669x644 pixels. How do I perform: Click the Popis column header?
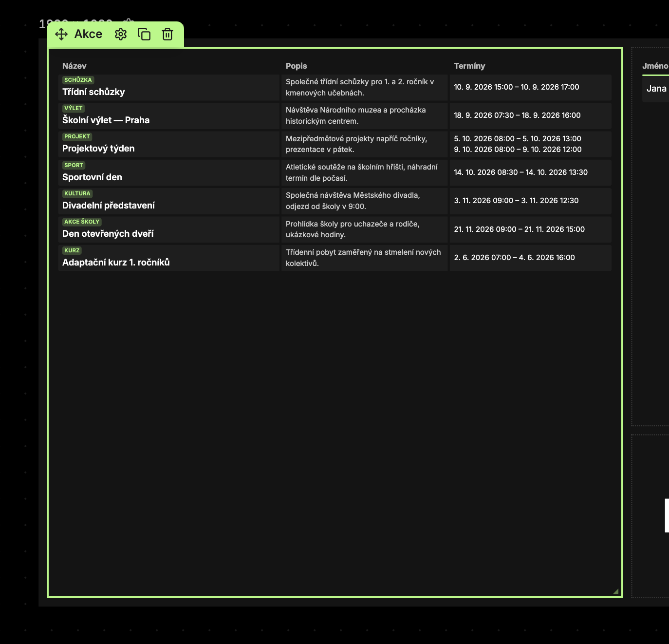(297, 66)
